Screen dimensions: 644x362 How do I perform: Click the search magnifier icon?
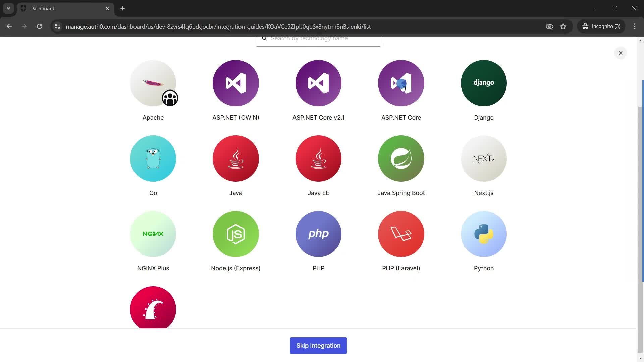264,38
